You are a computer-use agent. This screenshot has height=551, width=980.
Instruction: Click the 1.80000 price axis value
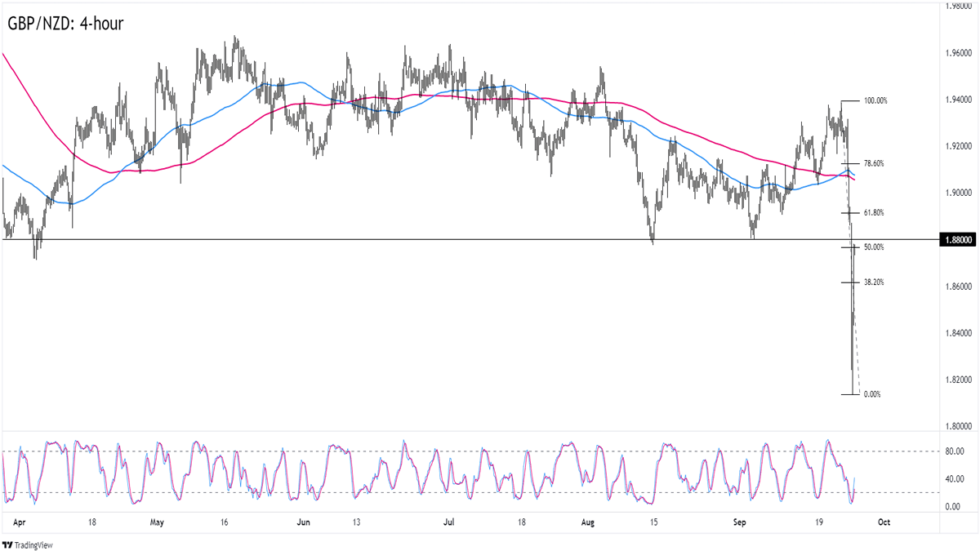click(x=958, y=426)
